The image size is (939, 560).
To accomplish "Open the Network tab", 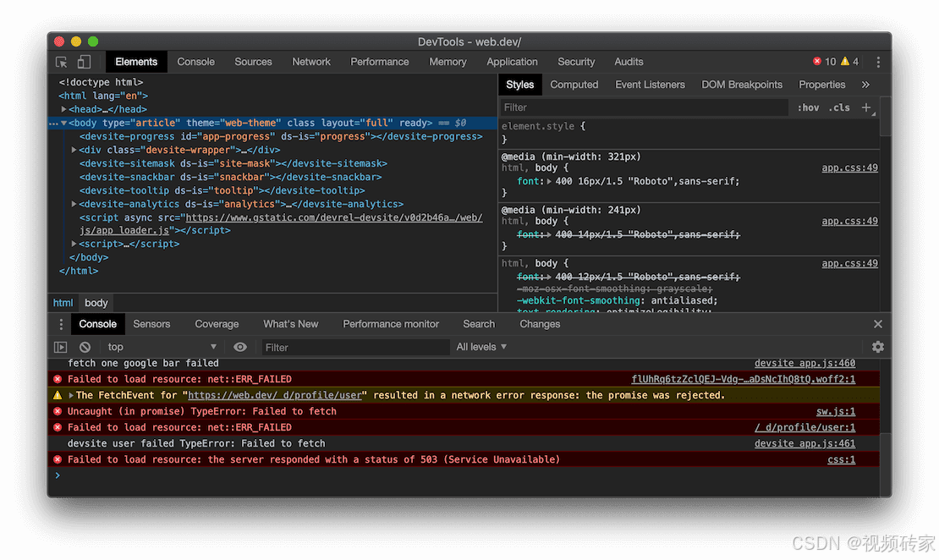I will tap(311, 62).
